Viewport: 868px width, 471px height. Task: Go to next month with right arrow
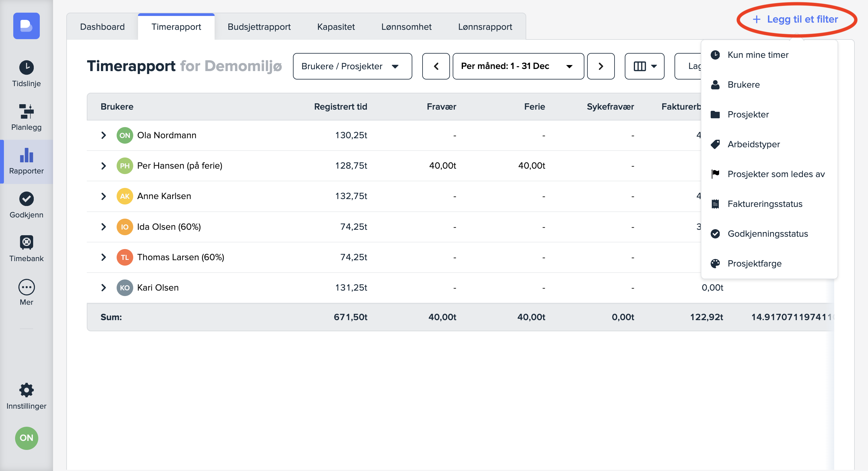pos(600,66)
